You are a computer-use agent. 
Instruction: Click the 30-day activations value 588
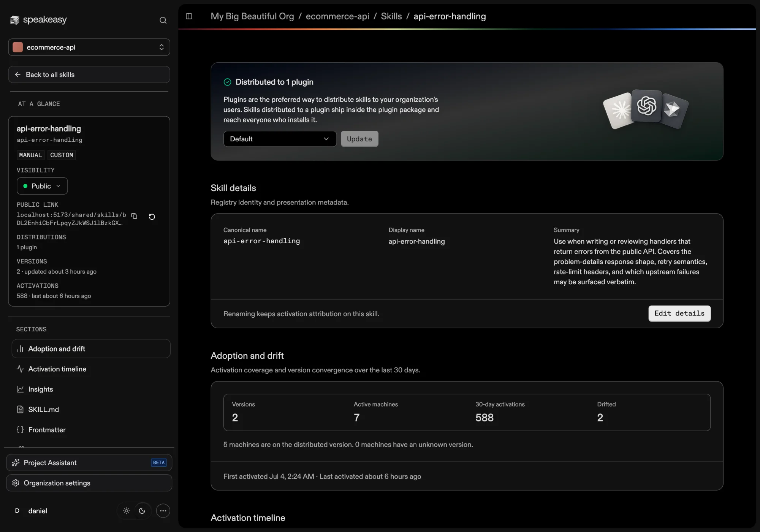(484, 418)
